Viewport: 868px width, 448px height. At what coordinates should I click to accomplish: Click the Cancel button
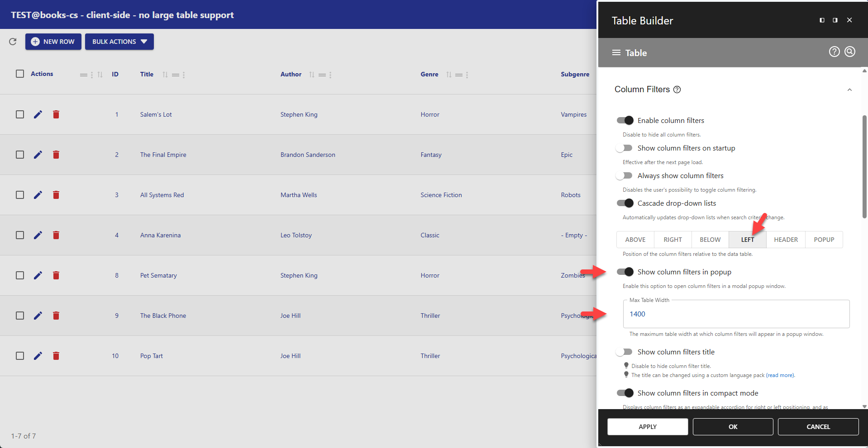(818, 427)
